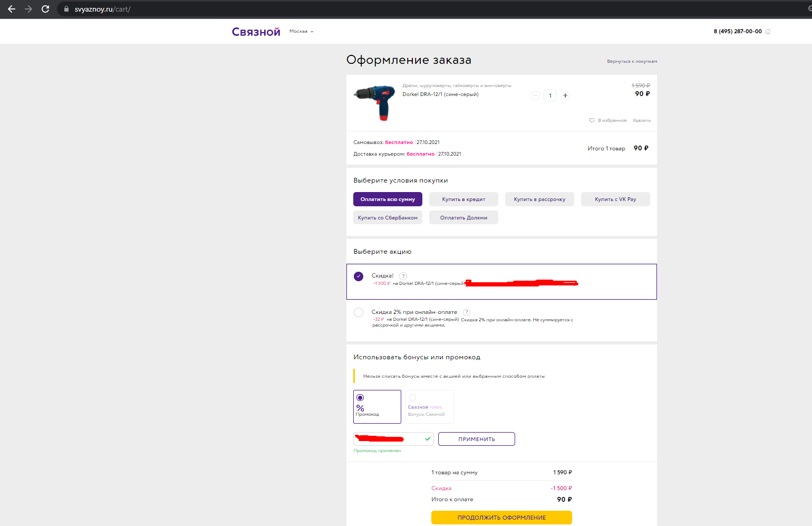Screen dimensions: 812x526
Task: Go back using the browser back arrow
Action: (12, 9)
